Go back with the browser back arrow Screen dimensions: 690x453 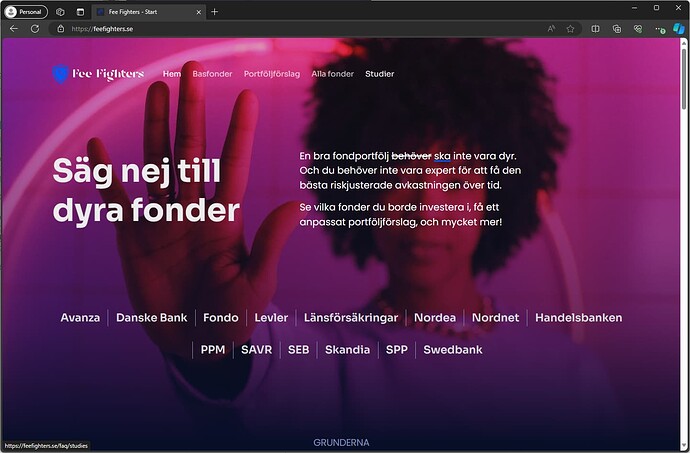pyautogui.click(x=14, y=29)
